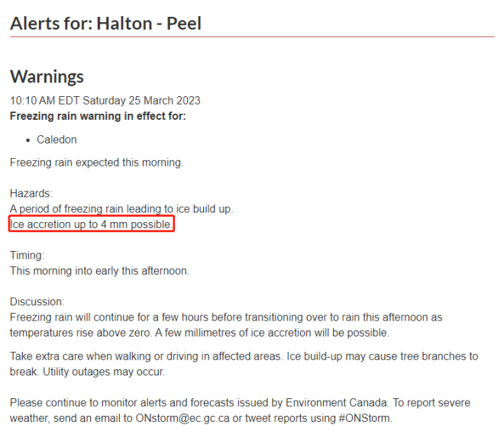Click the 'A period of freezing rain' line
This screenshot has height=438, width=504.
click(121, 209)
